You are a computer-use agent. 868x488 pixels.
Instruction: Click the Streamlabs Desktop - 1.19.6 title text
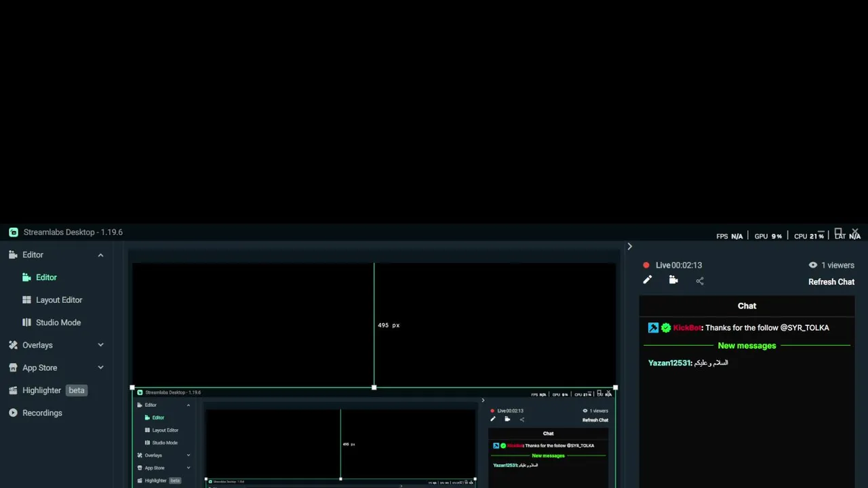pos(73,232)
